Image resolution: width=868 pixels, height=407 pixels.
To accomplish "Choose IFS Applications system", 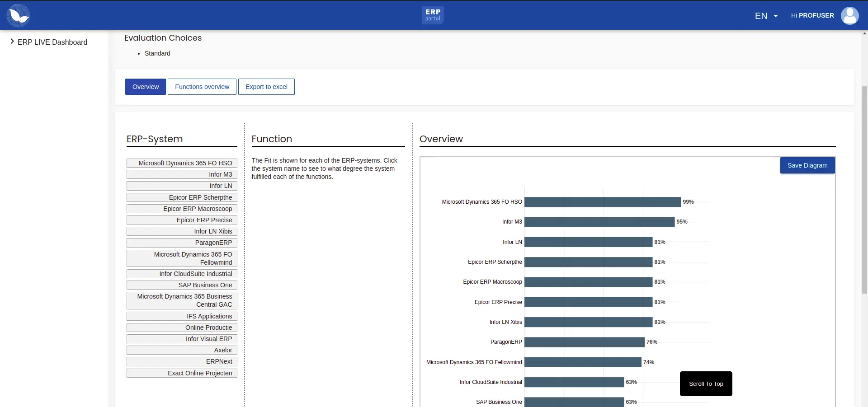I will (182, 316).
